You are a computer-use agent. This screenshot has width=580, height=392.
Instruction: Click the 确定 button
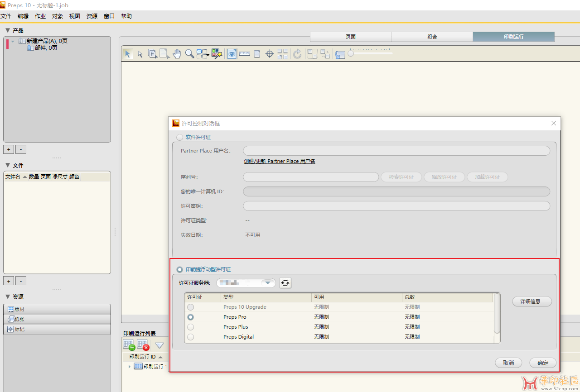[543, 363]
